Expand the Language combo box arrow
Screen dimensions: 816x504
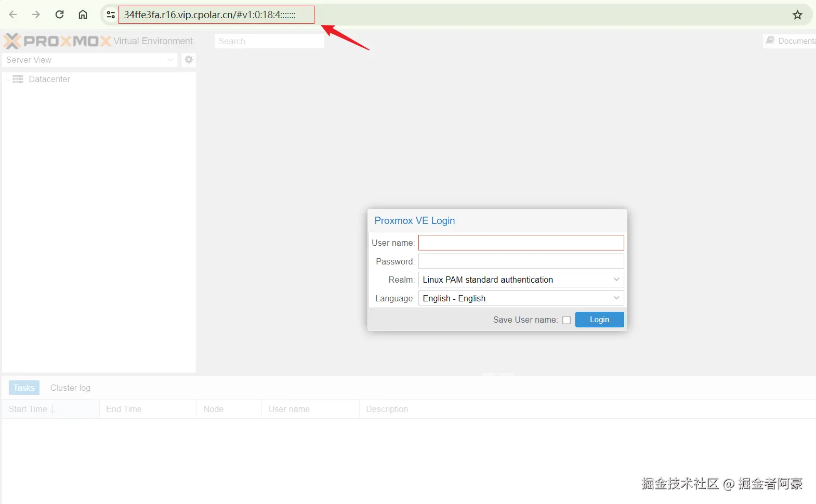tap(616, 298)
